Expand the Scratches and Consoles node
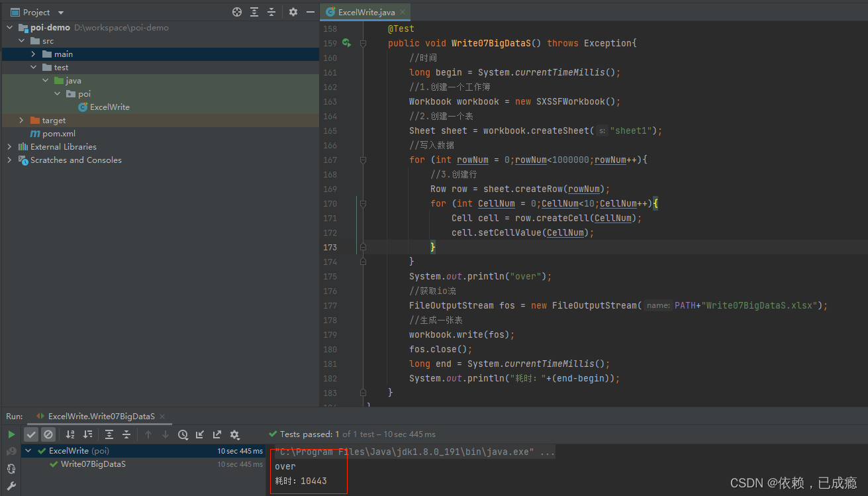Image resolution: width=868 pixels, height=496 pixels. [x=9, y=160]
